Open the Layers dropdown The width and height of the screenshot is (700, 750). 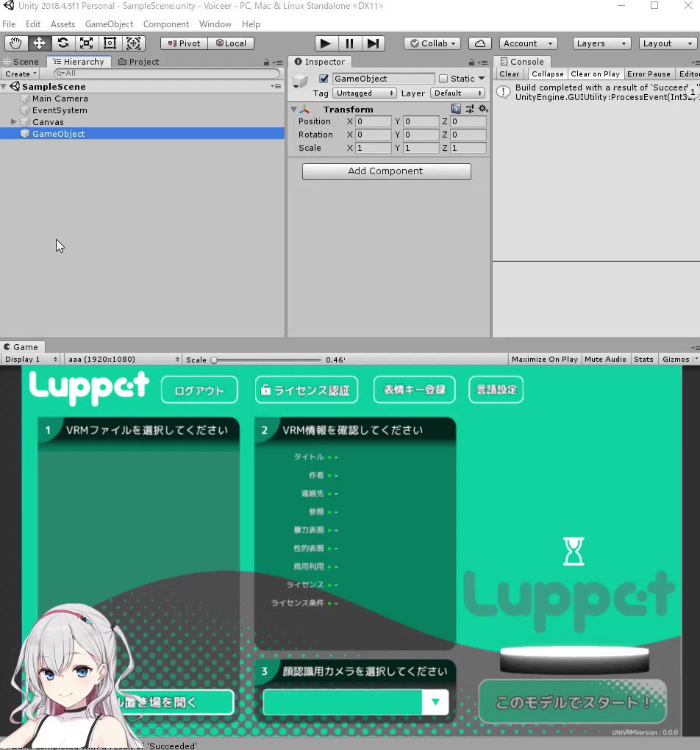[601, 43]
